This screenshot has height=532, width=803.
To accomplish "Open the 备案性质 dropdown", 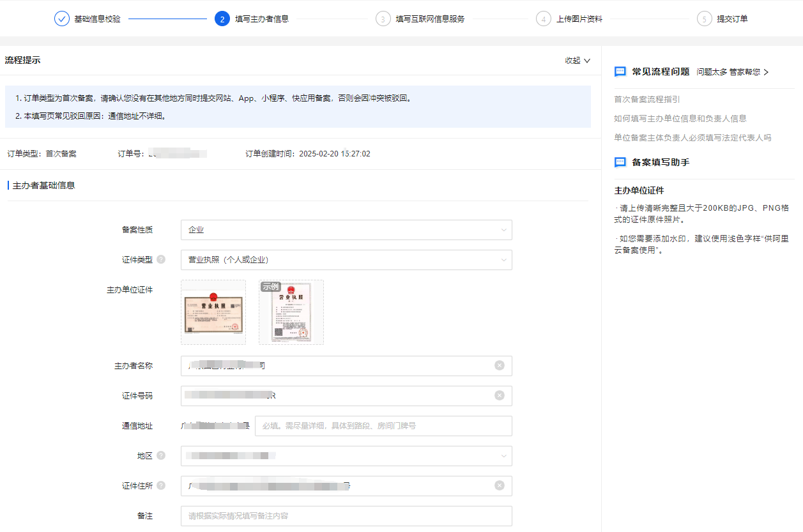I will pos(346,230).
